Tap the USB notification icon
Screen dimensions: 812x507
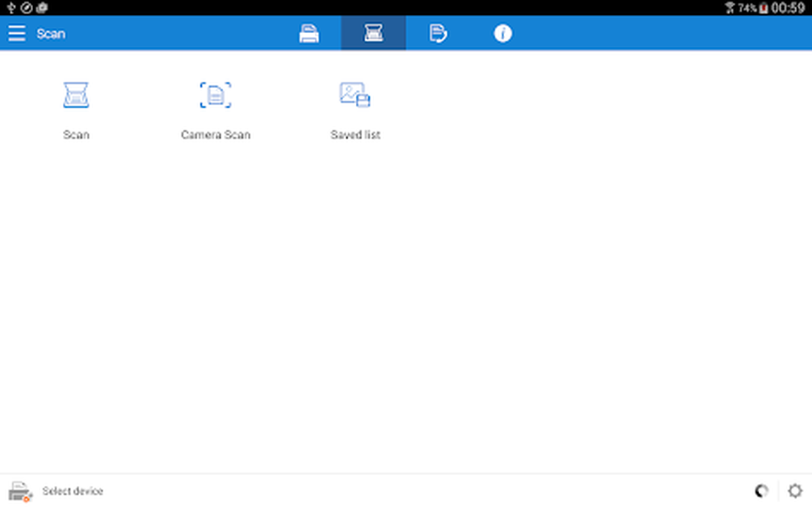(10, 8)
